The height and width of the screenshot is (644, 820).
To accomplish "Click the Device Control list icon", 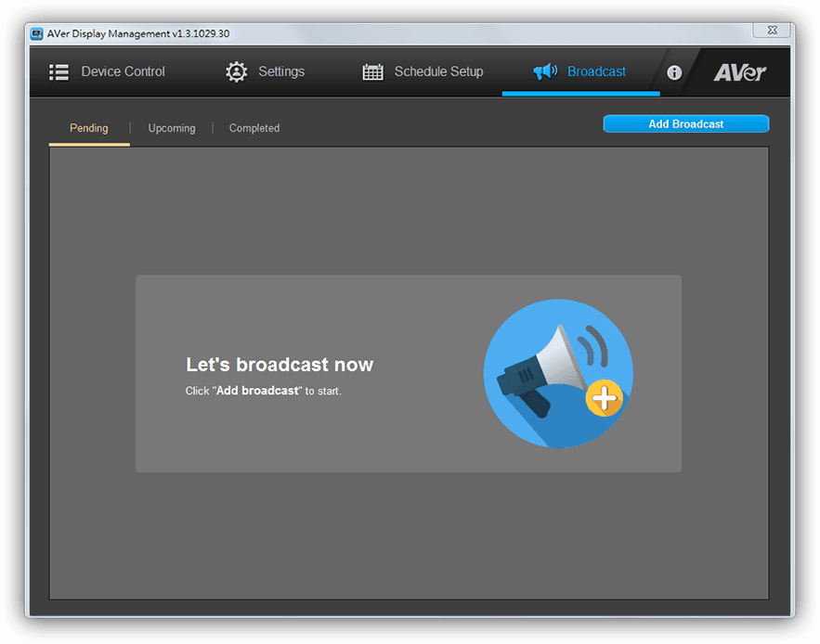I will coord(59,72).
